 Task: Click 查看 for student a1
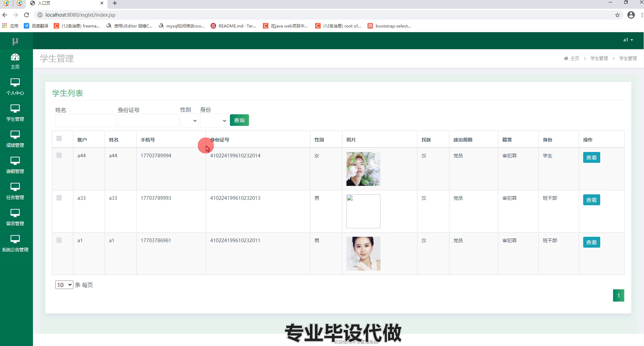(591, 242)
